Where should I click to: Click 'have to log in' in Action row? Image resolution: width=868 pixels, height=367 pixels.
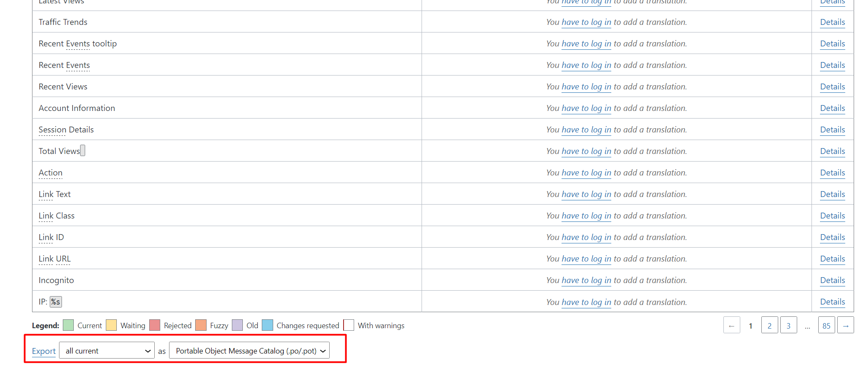coord(586,173)
